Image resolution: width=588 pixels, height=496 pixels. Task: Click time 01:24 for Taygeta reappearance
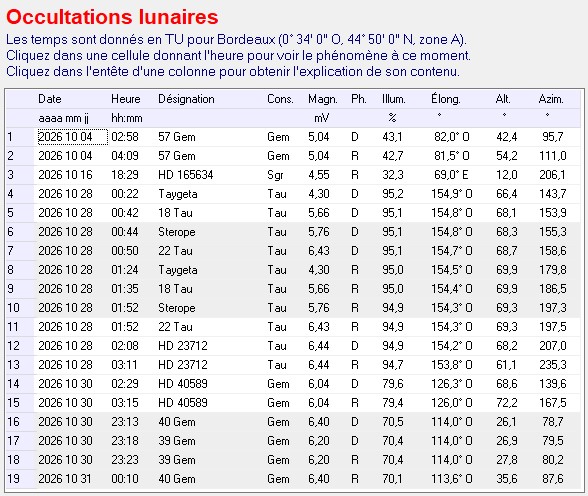[125, 270]
